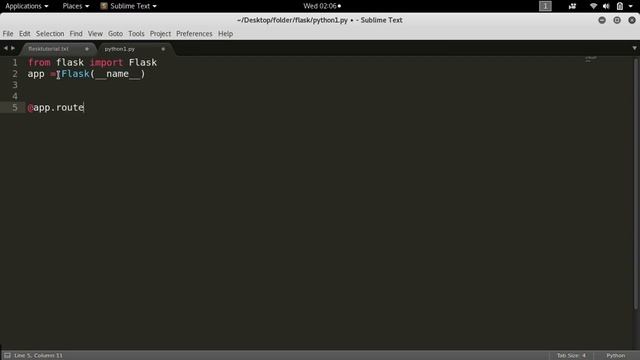The width and height of the screenshot is (640, 360).
Task: Click the users icon in system tray
Action: click(572, 6)
